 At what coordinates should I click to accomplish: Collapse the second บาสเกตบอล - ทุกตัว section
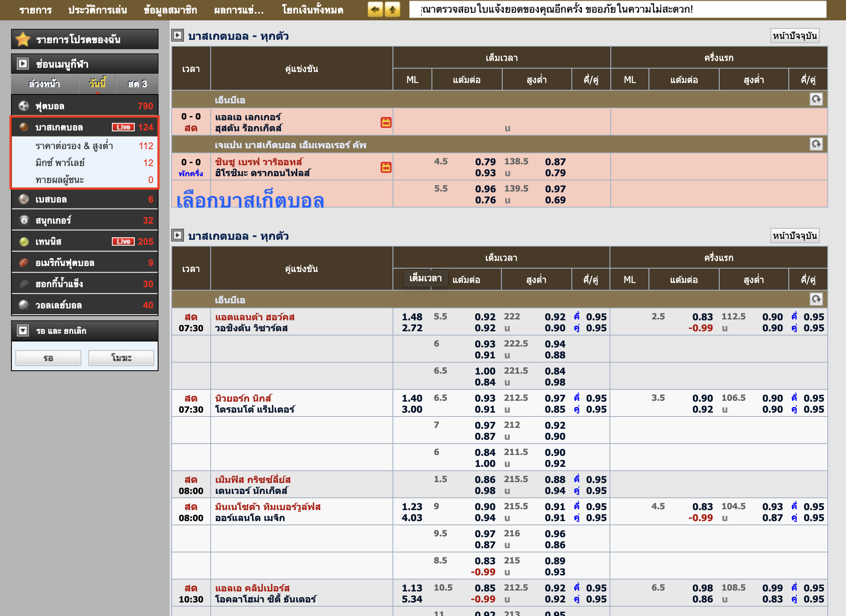[x=178, y=236]
